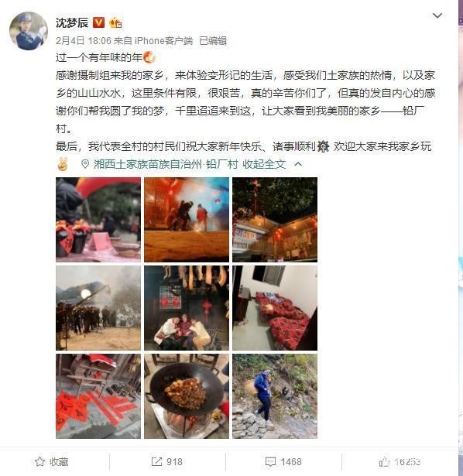Open the 沈梦辰 username link
Screen dimensions: 463x476
click(x=72, y=22)
